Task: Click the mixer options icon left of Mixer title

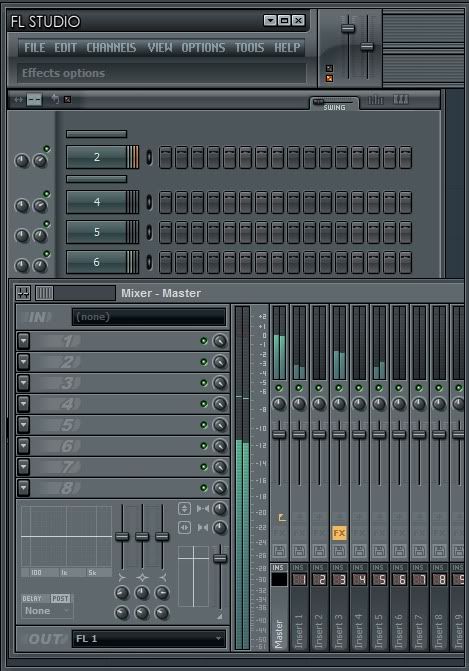Action: click(x=23, y=293)
